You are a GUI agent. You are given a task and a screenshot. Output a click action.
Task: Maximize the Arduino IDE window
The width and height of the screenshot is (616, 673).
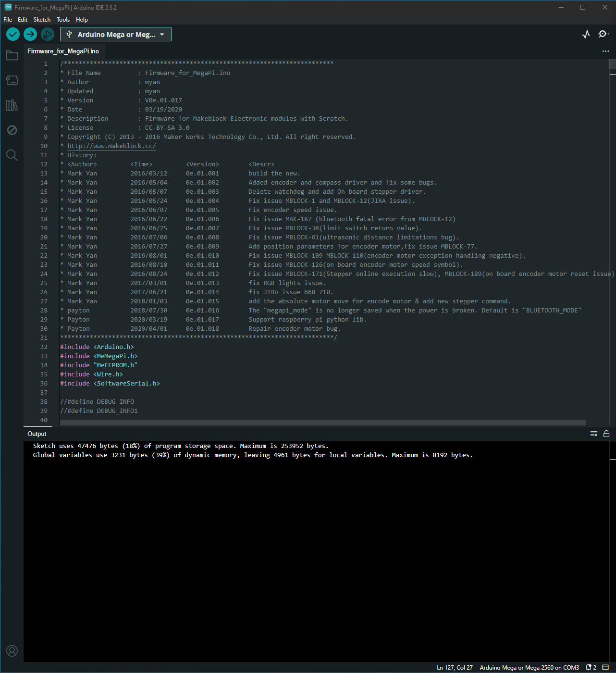tap(583, 7)
